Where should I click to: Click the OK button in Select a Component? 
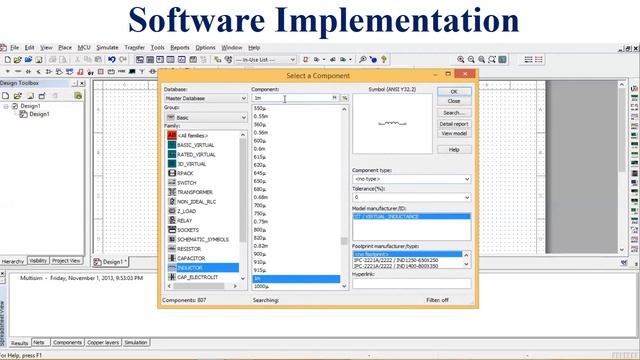tap(454, 91)
